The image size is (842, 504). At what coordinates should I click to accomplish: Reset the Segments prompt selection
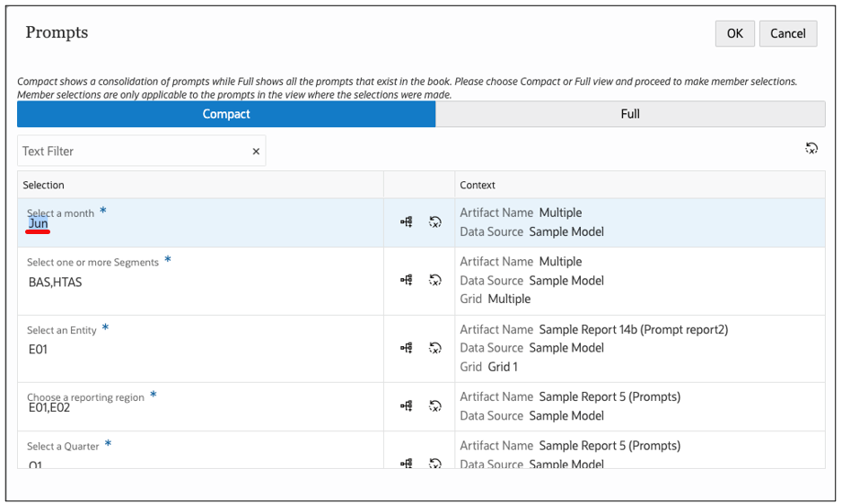(x=435, y=280)
